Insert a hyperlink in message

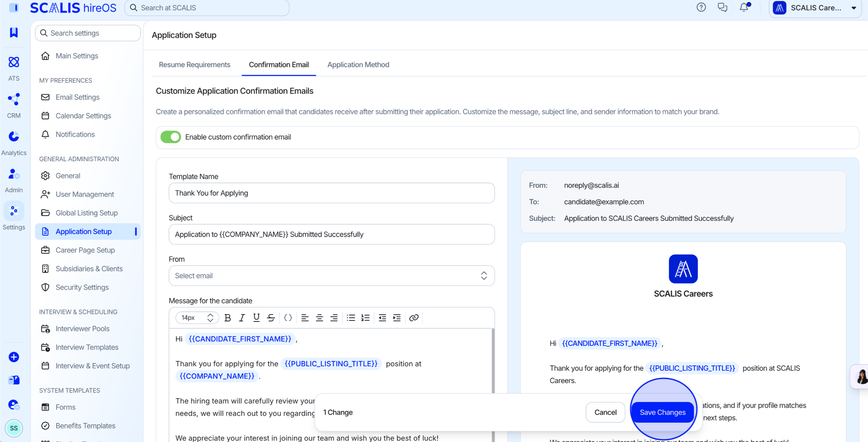414,318
